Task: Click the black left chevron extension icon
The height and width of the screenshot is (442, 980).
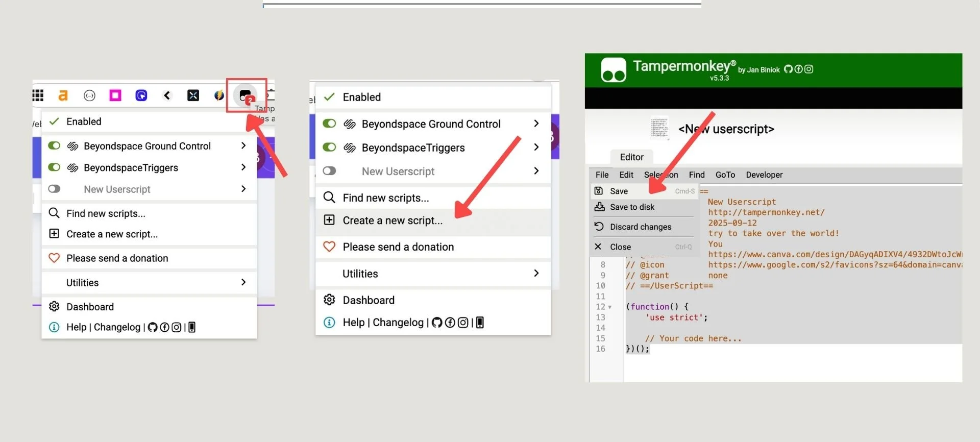Action: coord(167,95)
